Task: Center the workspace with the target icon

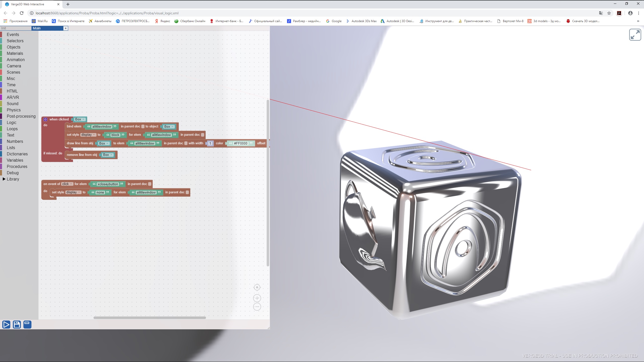Action: pyautogui.click(x=257, y=287)
